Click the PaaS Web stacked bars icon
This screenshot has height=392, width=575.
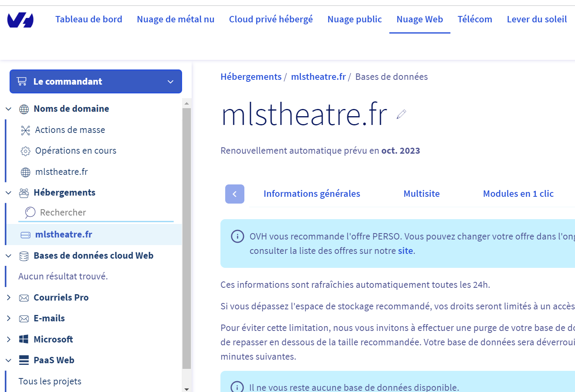[24, 360]
